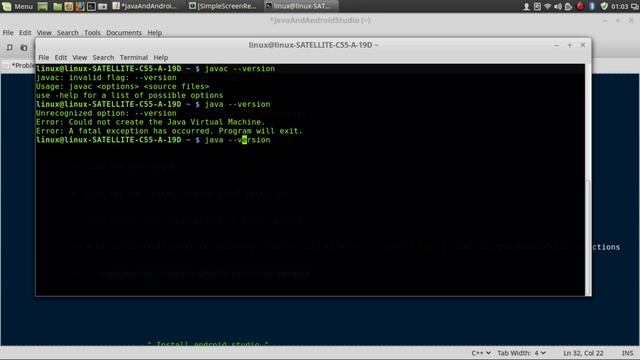The image size is (640, 360).
Task: Open the Wi-Fi network tray icon
Action: pyautogui.click(x=548, y=6)
